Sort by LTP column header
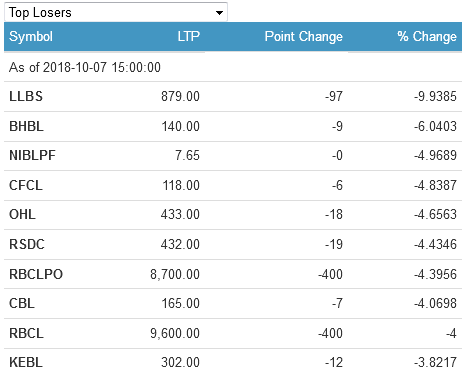Image resolution: width=467 pixels, height=374 pixels. (x=188, y=36)
